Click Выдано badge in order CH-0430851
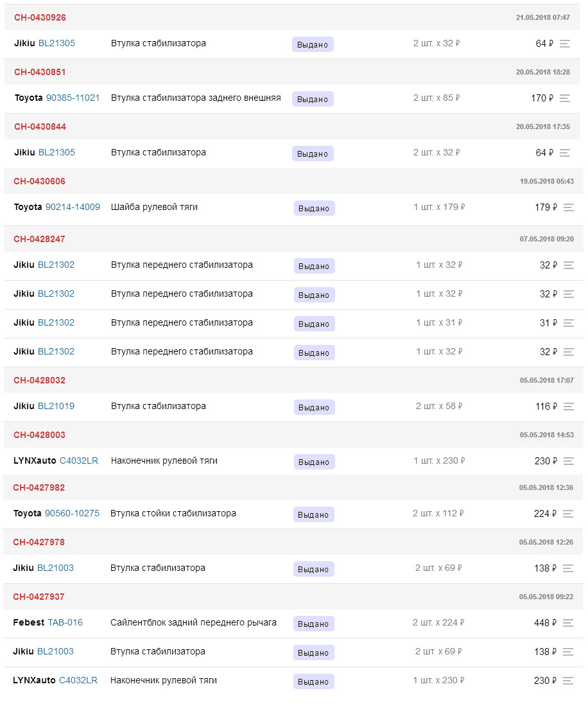Screen dimensions: 588x709 [313, 99]
